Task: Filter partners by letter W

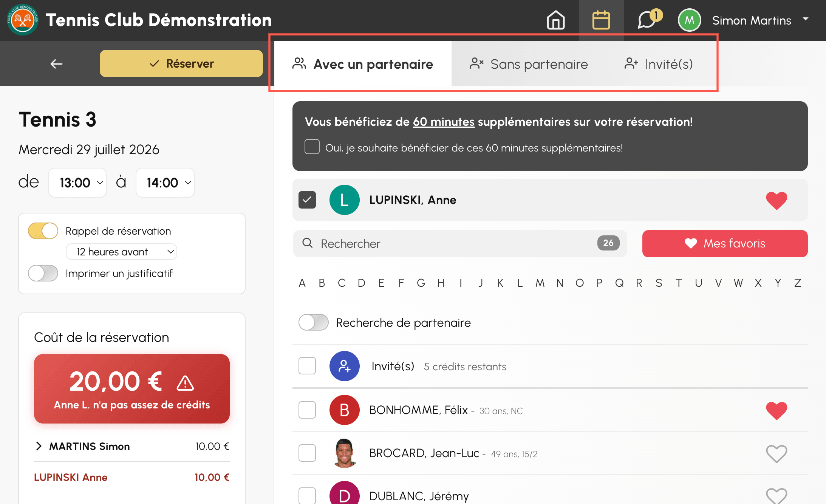Action: (x=738, y=283)
